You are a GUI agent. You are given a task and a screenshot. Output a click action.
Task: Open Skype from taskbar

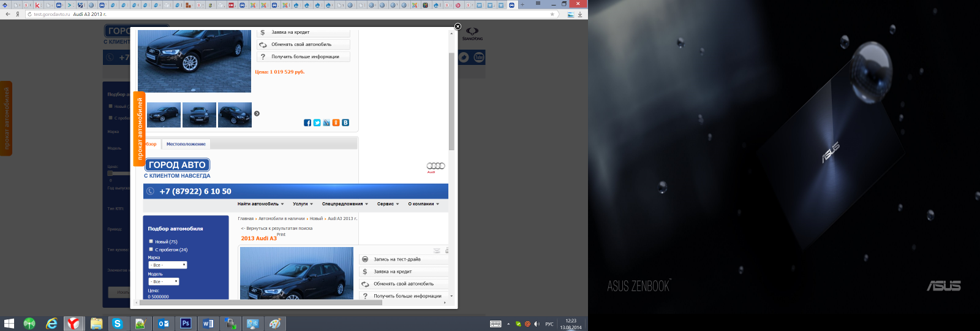(118, 323)
